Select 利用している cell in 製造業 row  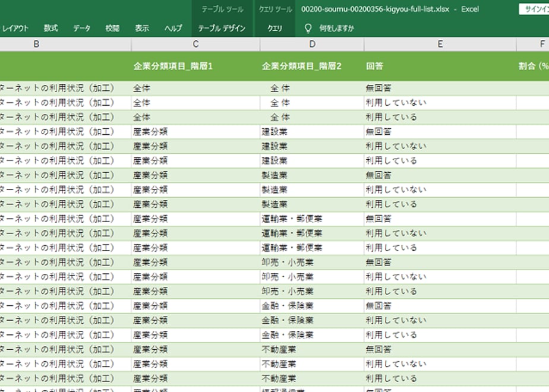[440, 204]
